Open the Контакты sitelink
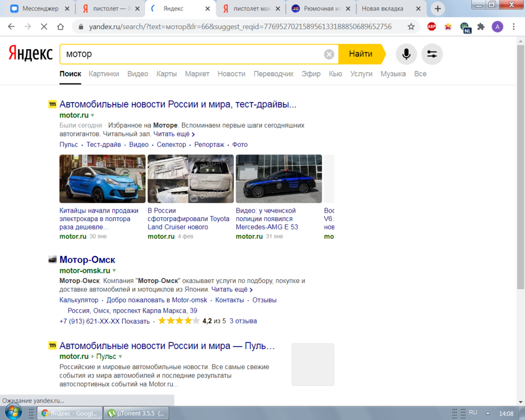525x420 pixels. 230,300
